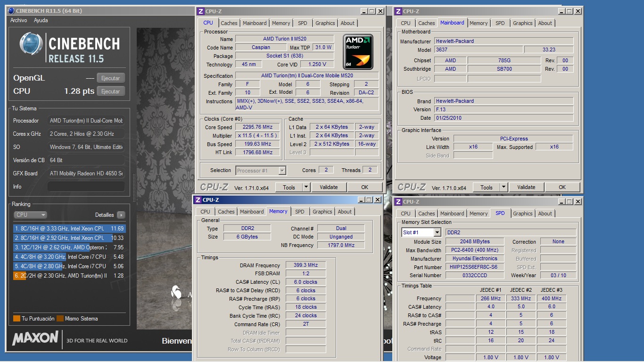Click the BIOS date 01/25/2010

pos(504,118)
